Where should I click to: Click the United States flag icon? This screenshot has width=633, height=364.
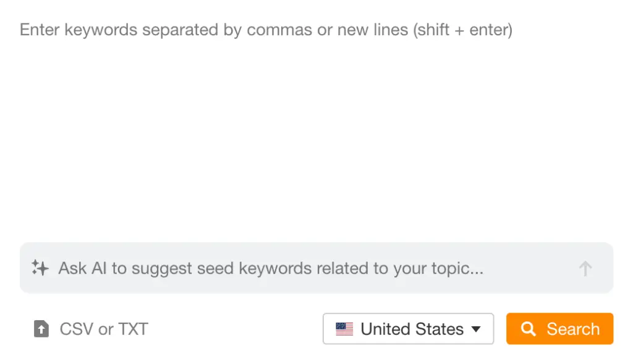pos(344,329)
